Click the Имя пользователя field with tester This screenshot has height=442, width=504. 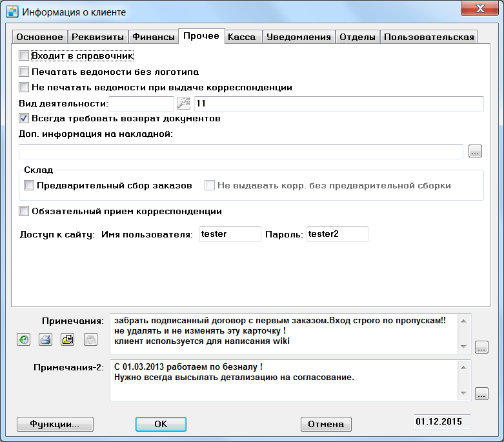coord(230,234)
